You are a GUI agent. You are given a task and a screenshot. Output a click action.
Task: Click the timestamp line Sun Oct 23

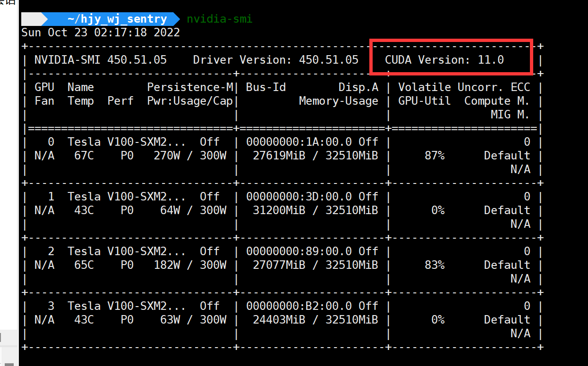[x=101, y=33]
